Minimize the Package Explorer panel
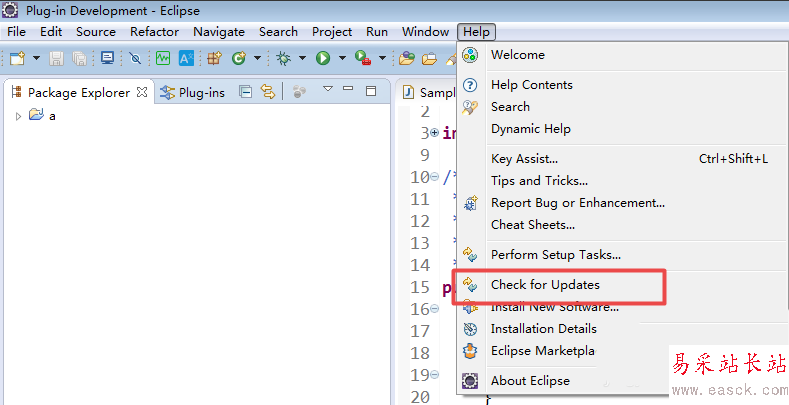Screen dimensions: 789x405 pyautogui.click(x=348, y=89)
